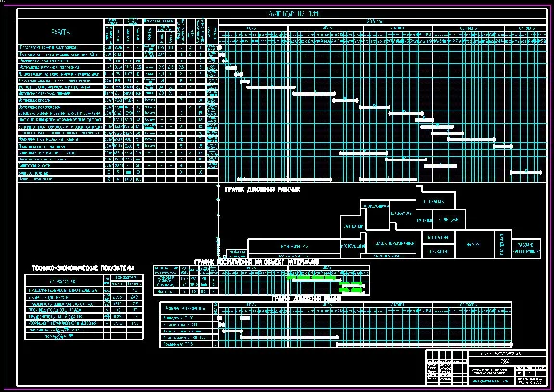Click the 'РАБОТЫ' header cell in the works table
The height and width of the screenshot is (392, 554).
(x=61, y=32)
